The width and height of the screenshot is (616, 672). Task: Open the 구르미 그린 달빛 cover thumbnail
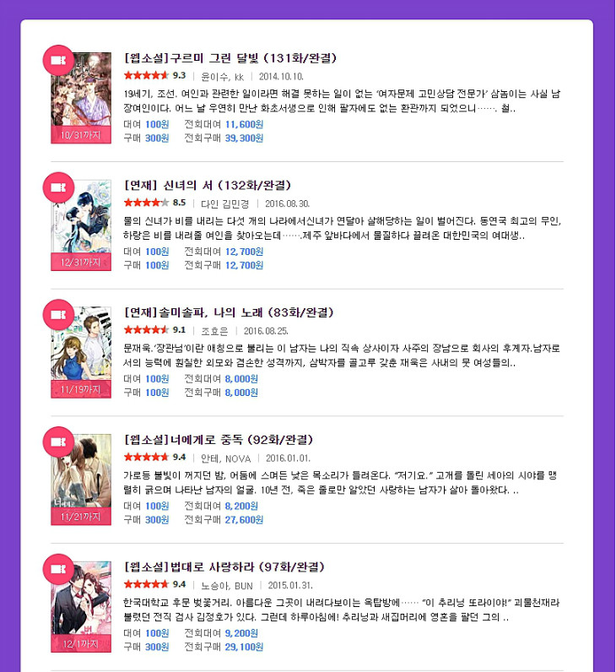(x=81, y=98)
